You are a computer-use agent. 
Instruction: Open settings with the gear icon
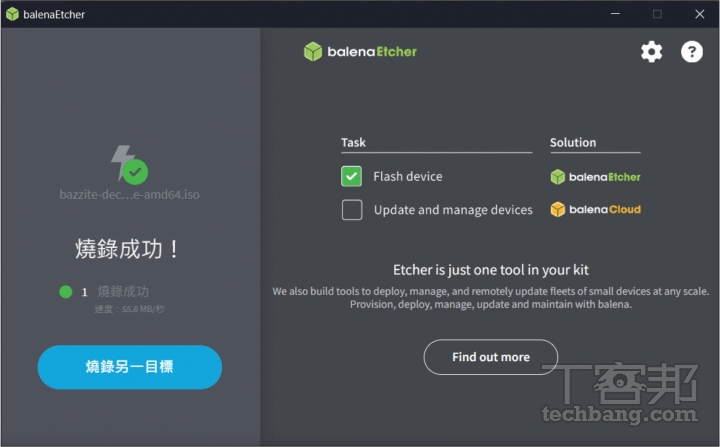(652, 52)
